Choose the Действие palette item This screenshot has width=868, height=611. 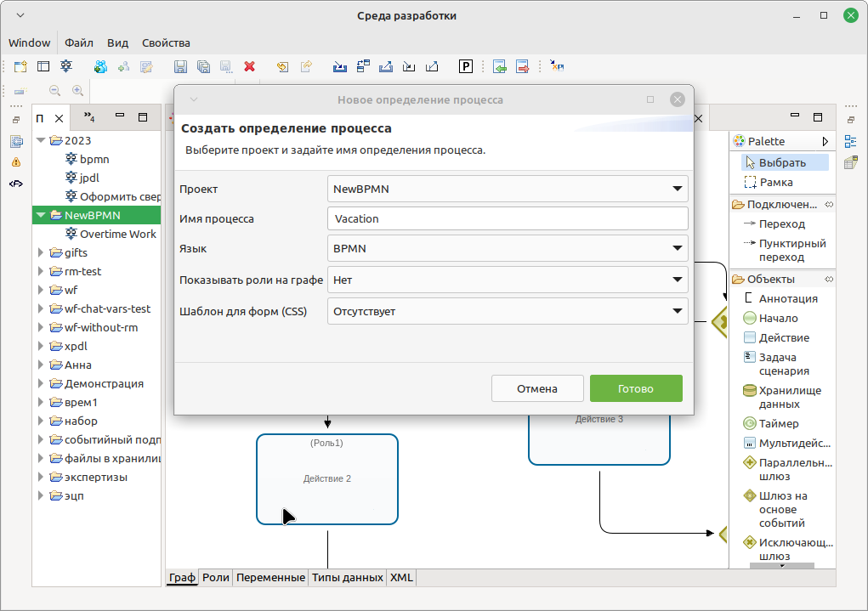(777, 337)
